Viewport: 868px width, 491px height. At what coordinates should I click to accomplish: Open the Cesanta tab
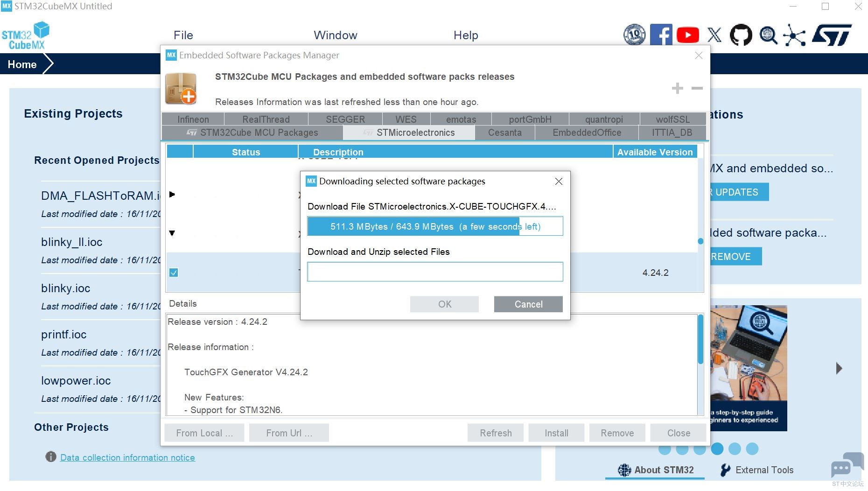(x=505, y=133)
